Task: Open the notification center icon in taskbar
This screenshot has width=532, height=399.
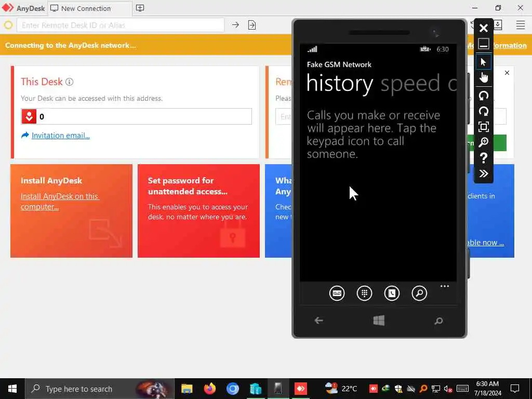Action: pos(515,389)
